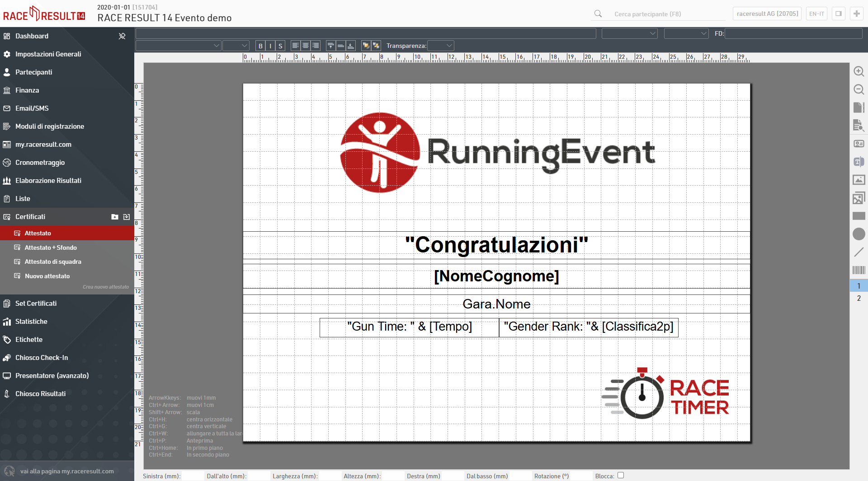
Task: Unpin the sidebar using the pin icon
Action: [x=122, y=36]
